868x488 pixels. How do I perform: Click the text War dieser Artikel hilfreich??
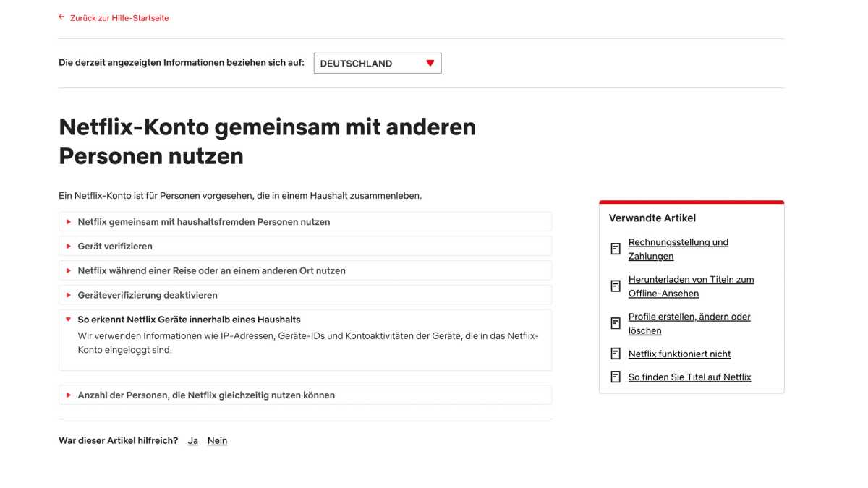point(118,441)
